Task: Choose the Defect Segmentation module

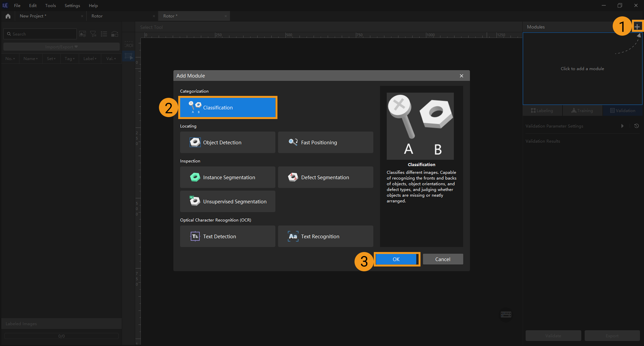Action: click(325, 177)
